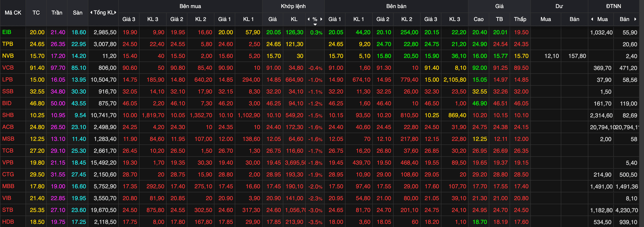644x227 pixels.
Task: Click STB total volume 19,670,50
Action: pyautogui.click(x=103, y=210)
